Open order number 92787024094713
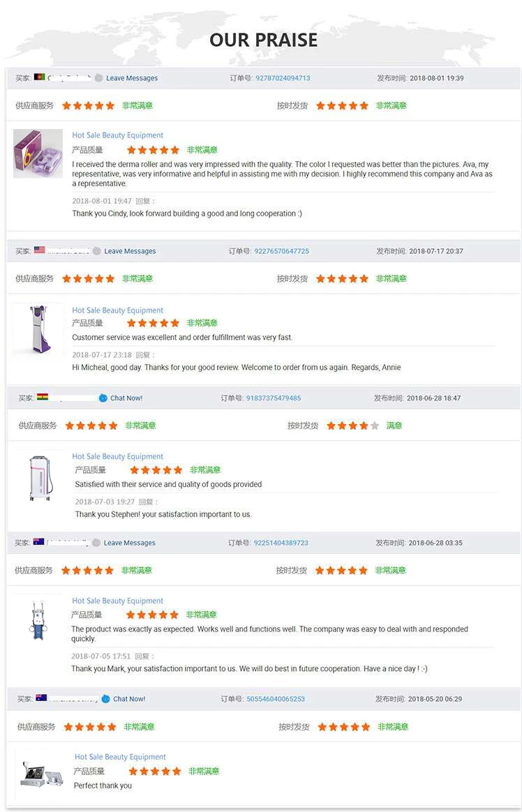This screenshot has width=522, height=812. pyautogui.click(x=283, y=78)
